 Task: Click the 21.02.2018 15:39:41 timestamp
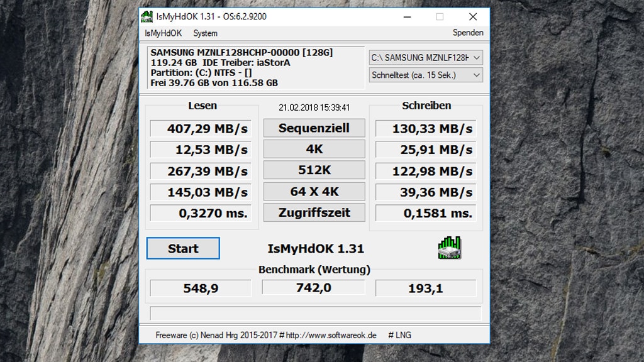(314, 107)
